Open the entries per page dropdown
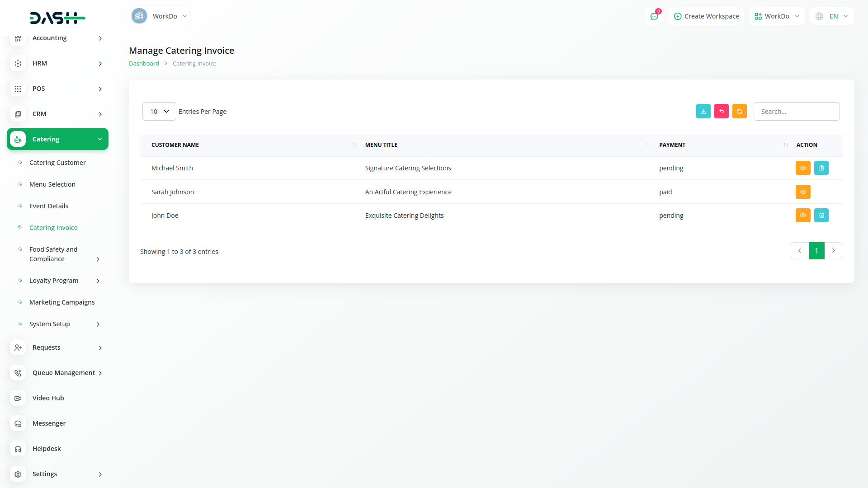This screenshot has height=488, width=868. click(159, 112)
